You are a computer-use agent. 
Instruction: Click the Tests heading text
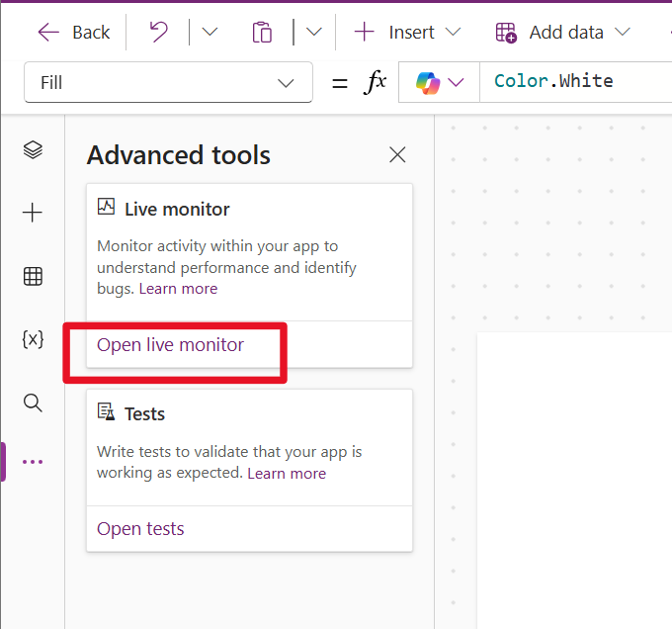click(145, 414)
